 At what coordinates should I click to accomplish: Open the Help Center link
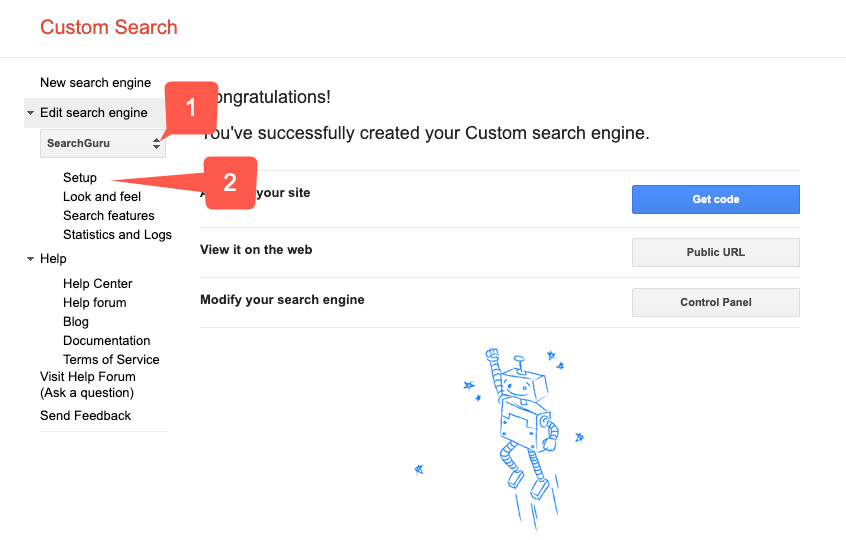click(98, 283)
